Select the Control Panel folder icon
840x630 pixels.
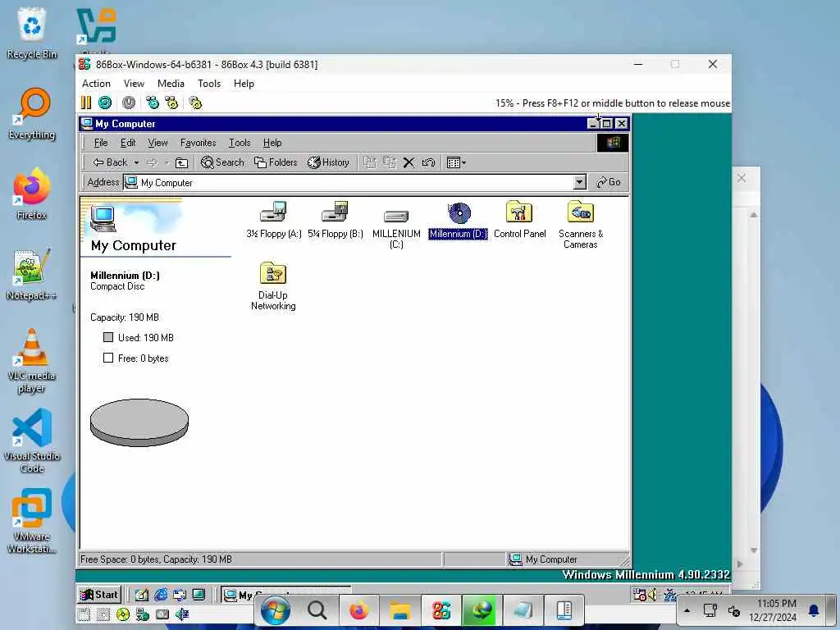tap(519, 220)
